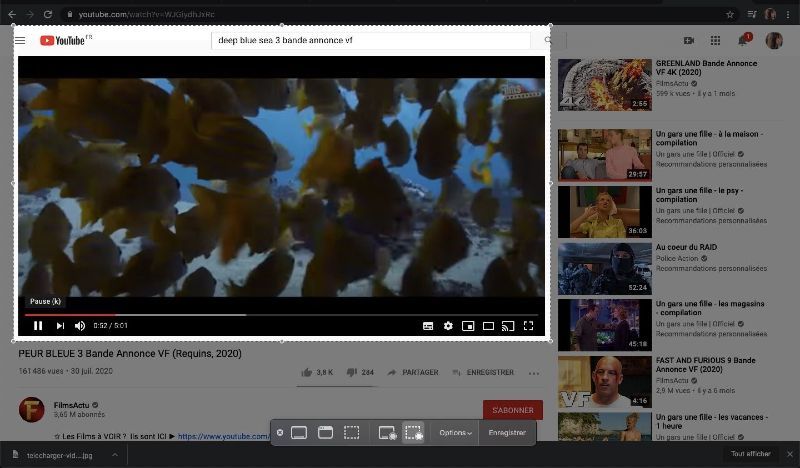Screen dimensions: 800x468
Task: Go forward in the browser
Action: [30, 14]
